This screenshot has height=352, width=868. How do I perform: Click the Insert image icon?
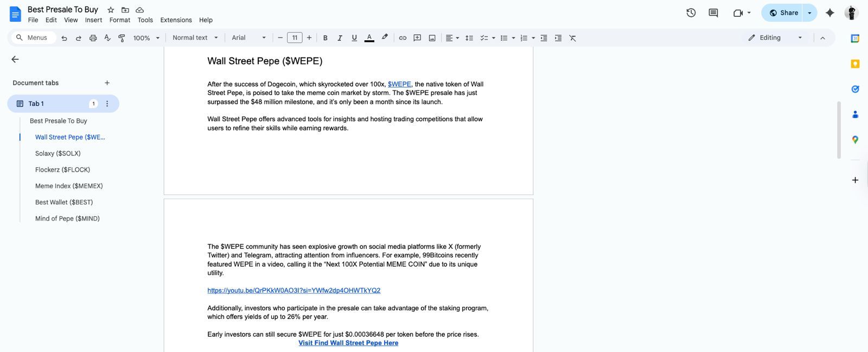pos(432,38)
